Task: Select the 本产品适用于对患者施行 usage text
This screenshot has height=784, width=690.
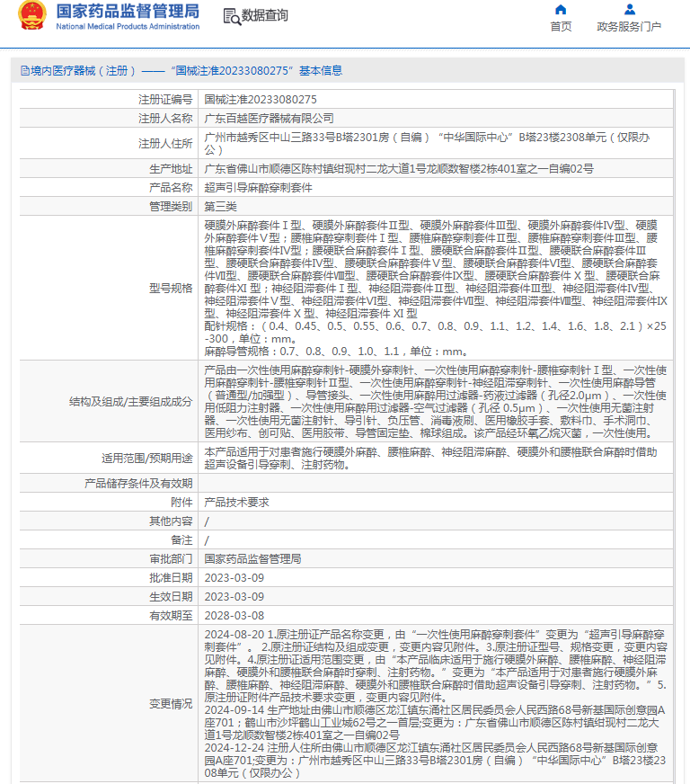Action: [430, 459]
